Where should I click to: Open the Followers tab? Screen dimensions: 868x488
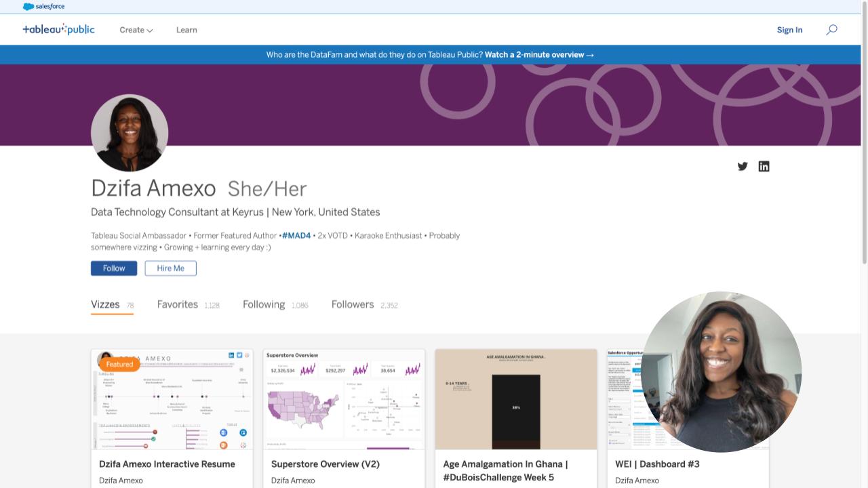pos(353,305)
